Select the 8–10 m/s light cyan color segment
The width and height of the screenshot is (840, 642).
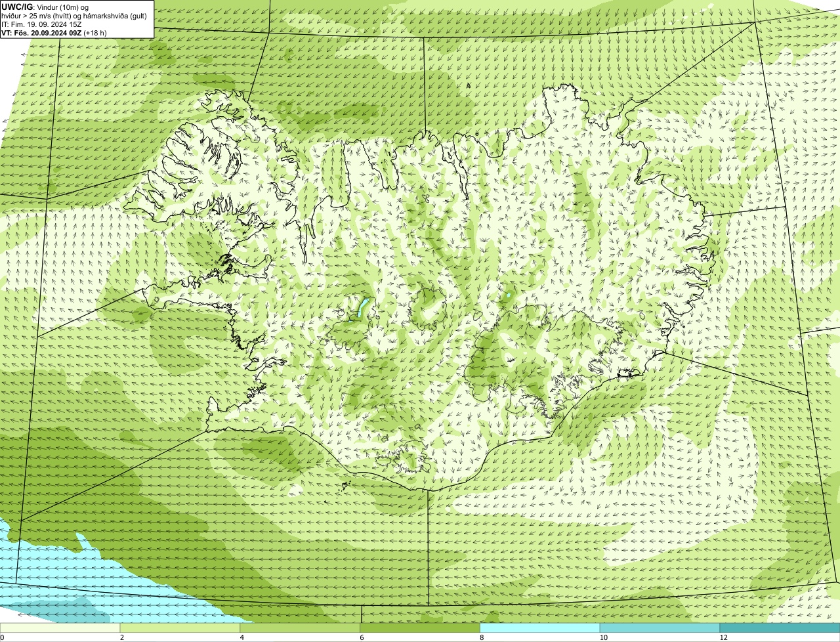click(x=540, y=628)
